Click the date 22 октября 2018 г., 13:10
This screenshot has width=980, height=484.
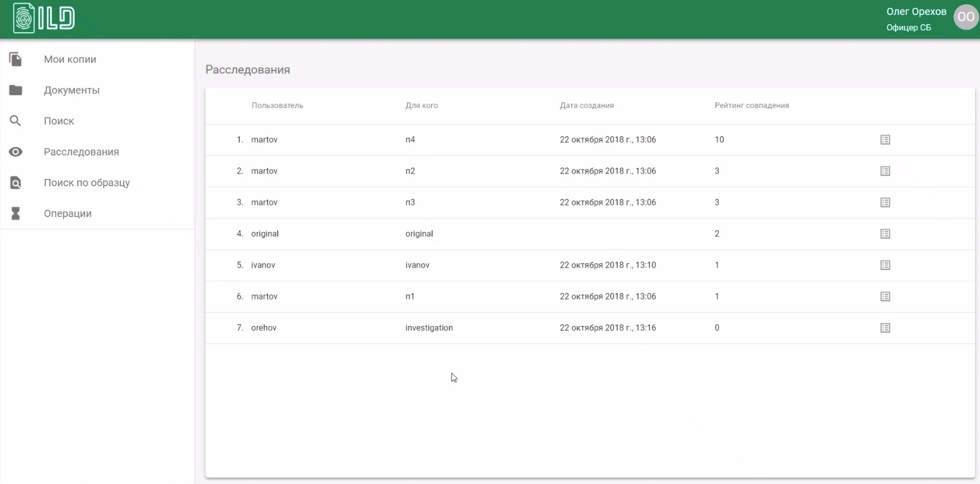point(608,265)
